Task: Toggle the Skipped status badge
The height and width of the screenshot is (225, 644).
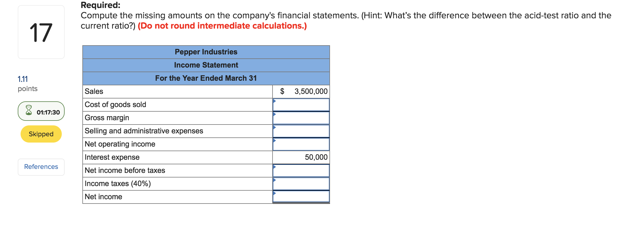Action: click(41, 134)
